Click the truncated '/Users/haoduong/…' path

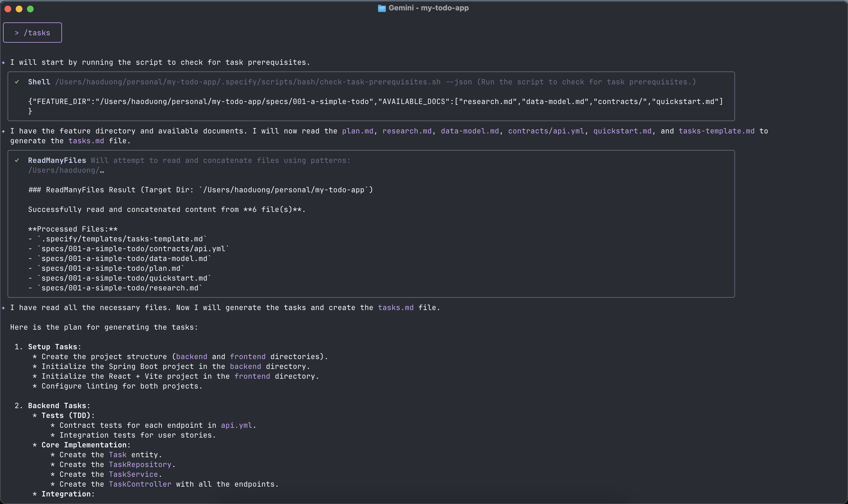coord(66,170)
